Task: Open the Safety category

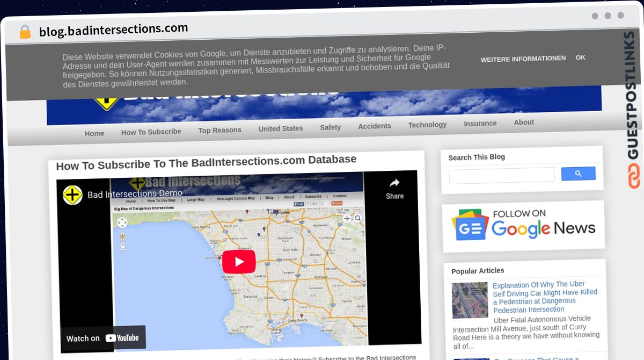Action: click(x=331, y=127)
